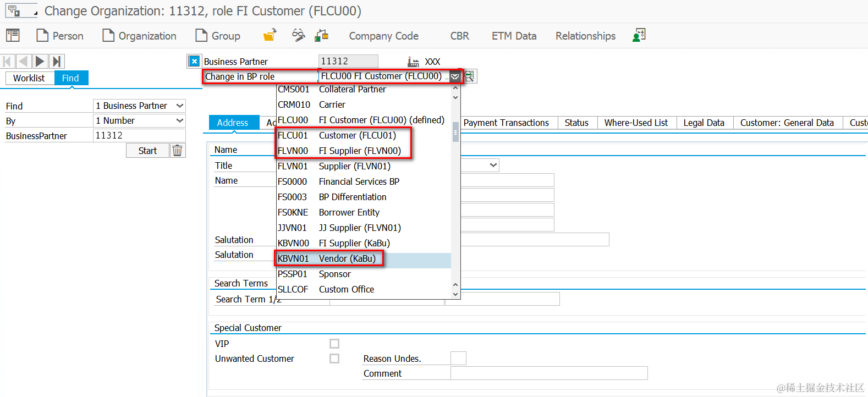
Task: Switch to the Find tab
Action: pos(70,78)
